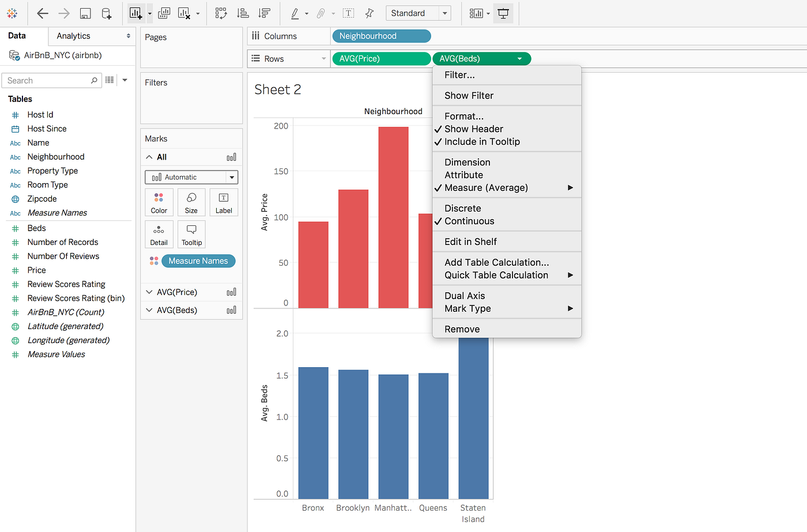The image size is (807, 532).
Task: Click the Detail marks button
Action: [159, 235]
